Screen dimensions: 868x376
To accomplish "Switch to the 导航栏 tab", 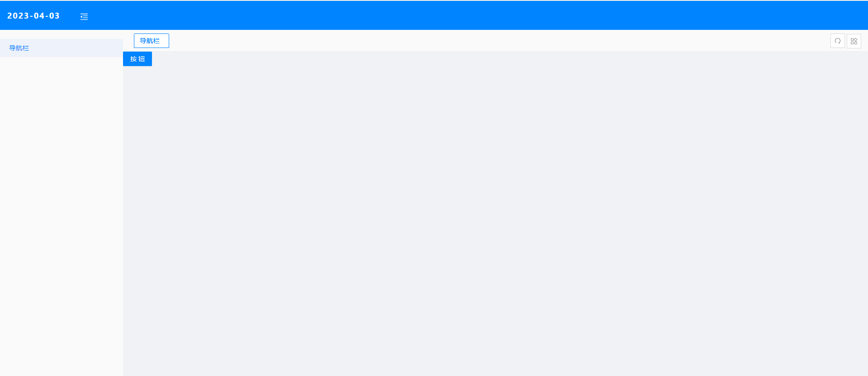I will pos(151,41).
